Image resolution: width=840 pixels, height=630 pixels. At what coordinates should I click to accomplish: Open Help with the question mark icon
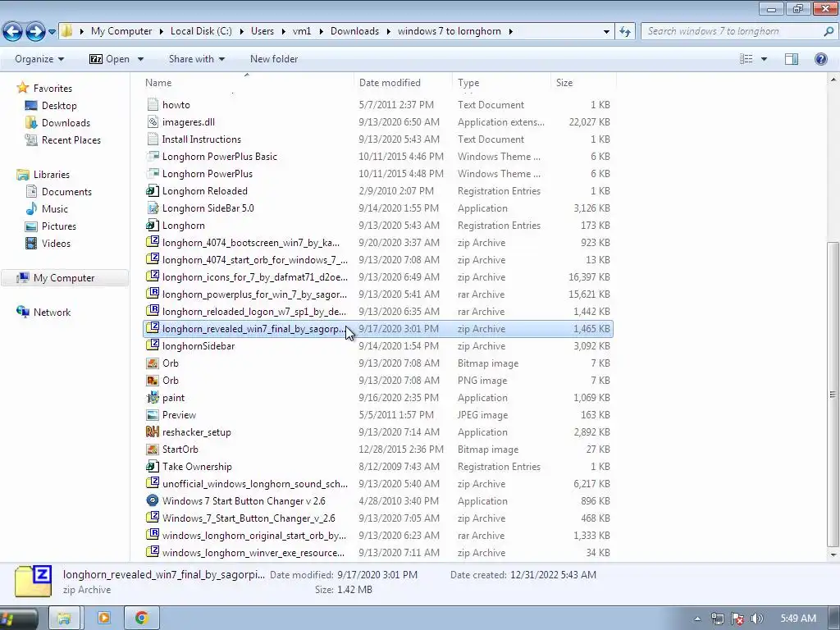pyautogui.click(x=820, y=59)
